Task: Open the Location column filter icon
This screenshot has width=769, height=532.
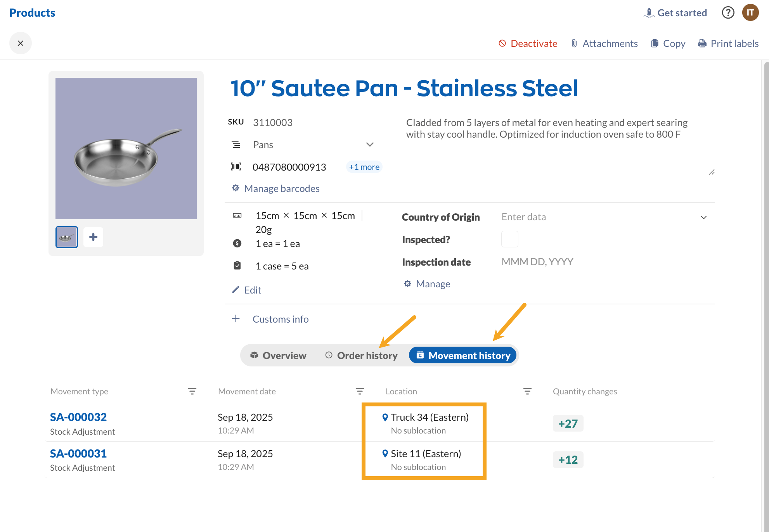Action: click(x=527, y=391)
